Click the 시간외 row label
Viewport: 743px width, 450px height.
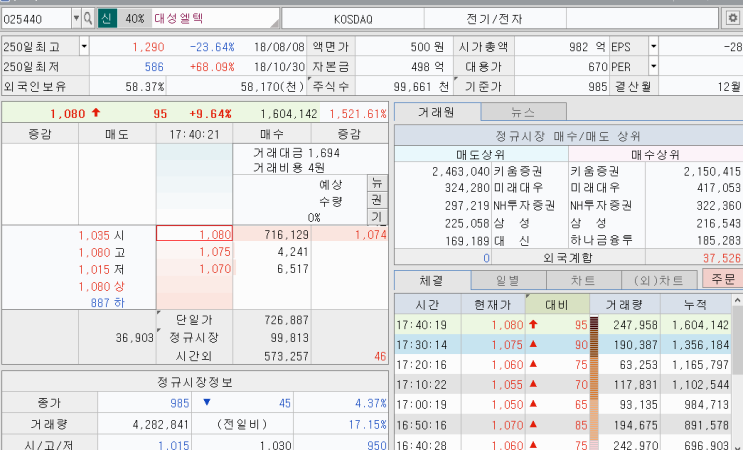(x=194, y=356)
